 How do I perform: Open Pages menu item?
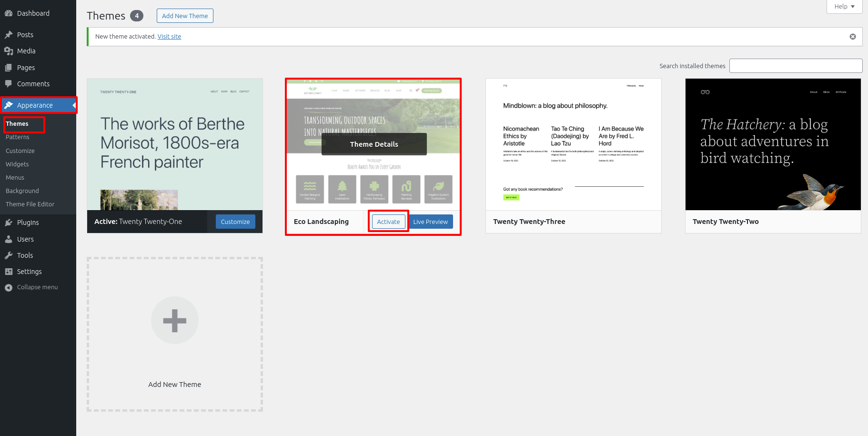(x=38, y=68)
